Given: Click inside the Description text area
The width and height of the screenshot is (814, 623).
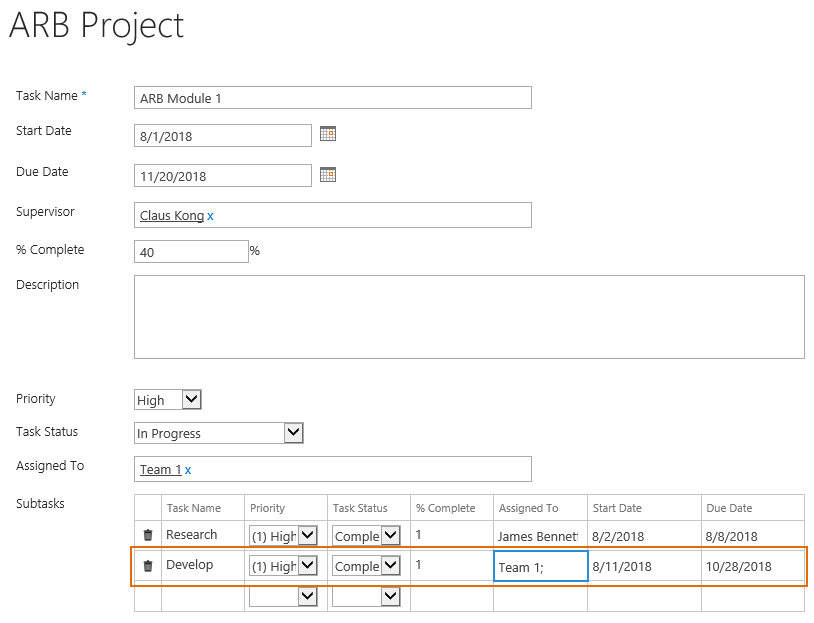Looking at the screenshot, I should (x=469, y=317).
